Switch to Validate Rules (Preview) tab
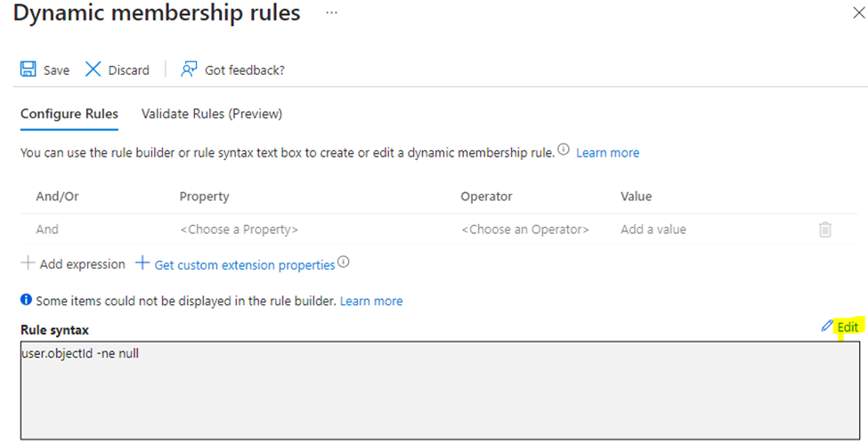This screenshot has width=868, height=444. coord(212,114)
